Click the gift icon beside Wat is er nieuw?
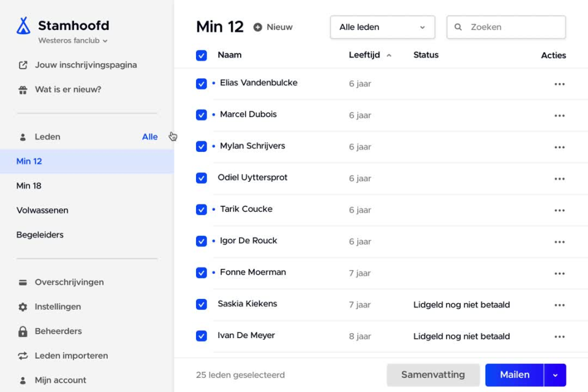This screenshot has width=588, height=392. coord(23,89)
